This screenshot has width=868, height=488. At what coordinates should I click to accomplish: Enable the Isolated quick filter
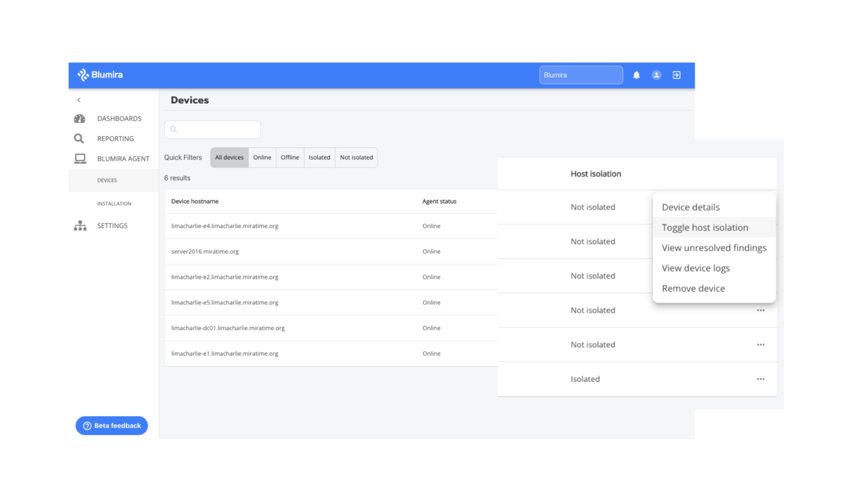(x=319, y=157)
